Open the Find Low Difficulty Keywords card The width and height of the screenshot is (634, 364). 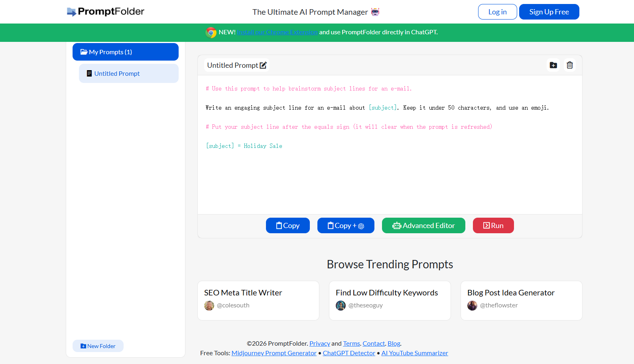[x=390, y=301]
